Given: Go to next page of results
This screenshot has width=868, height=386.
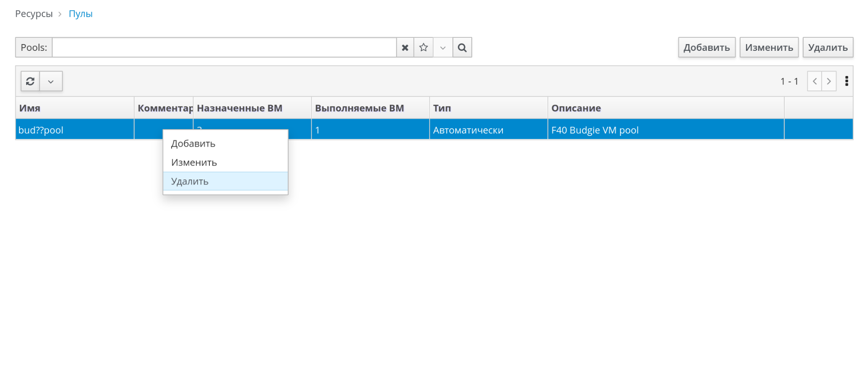Looking at the screenshot, I should point(829,81).
